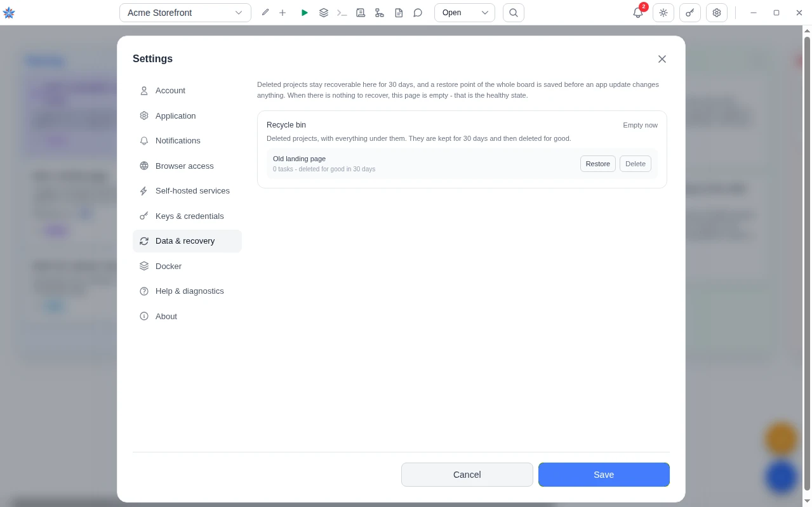Open the Acme Storefront project dropdown
Screen dimensions: 812x507
(x=185, y=13)
